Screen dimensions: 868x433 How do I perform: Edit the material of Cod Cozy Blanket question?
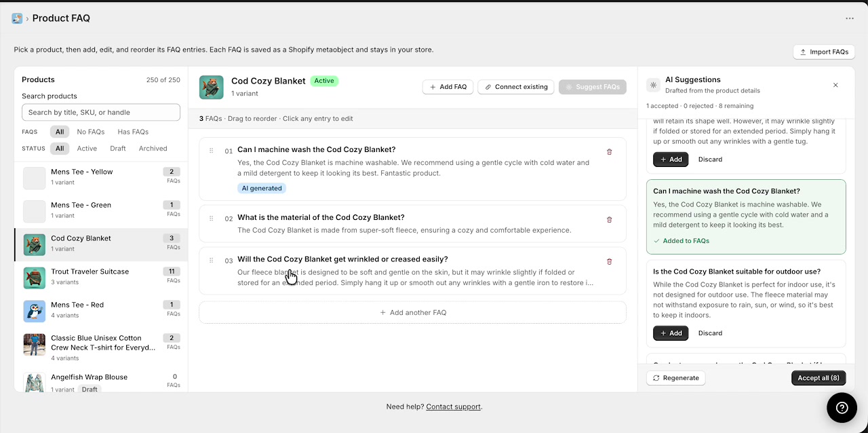pos(321,217)
